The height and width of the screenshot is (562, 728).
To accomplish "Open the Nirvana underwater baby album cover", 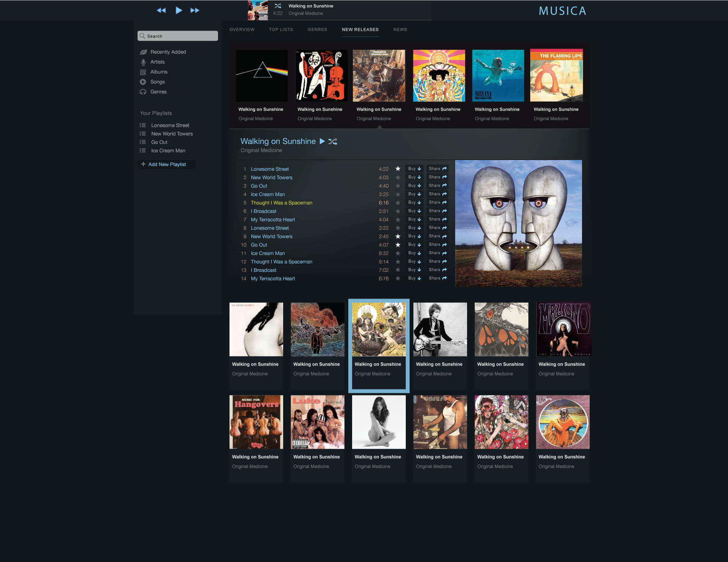I will point(498,76).
